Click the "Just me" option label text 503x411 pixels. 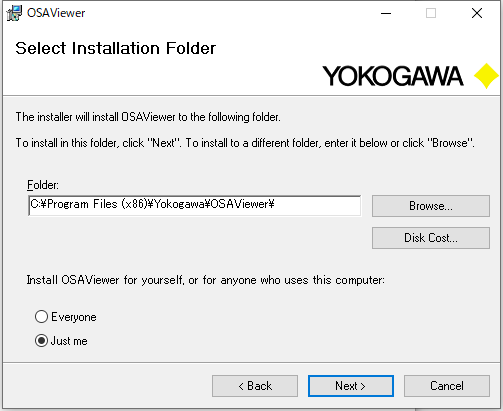point(69,341)
